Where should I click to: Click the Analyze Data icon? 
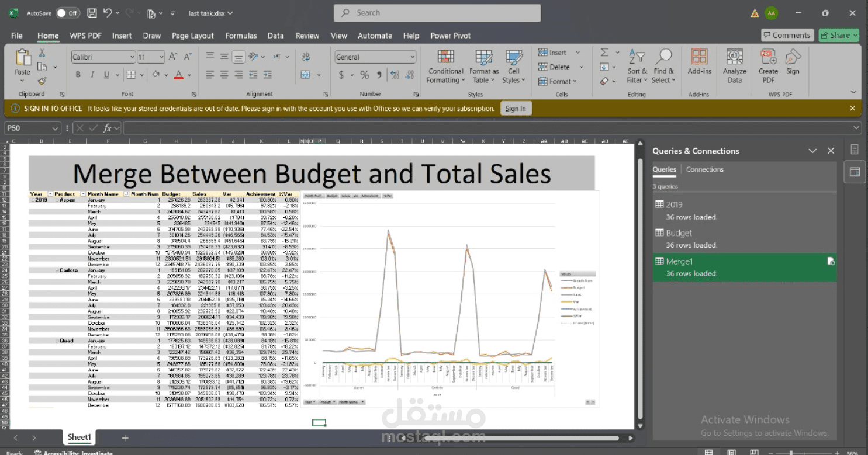click(734, 57)
